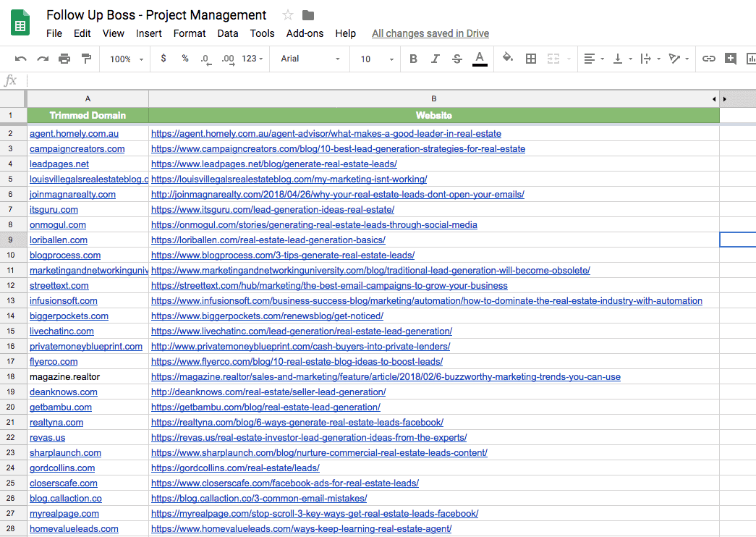This screenshot has height=537, width=756.
Task: Select column B header
Action: pyautogui.click(x=434, y=98)
